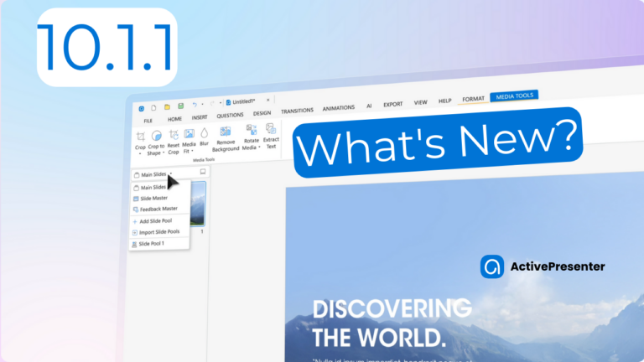Screen dimensions: 644x362
Task: Open the AI ribbon tab
Action: pos(369,106)
